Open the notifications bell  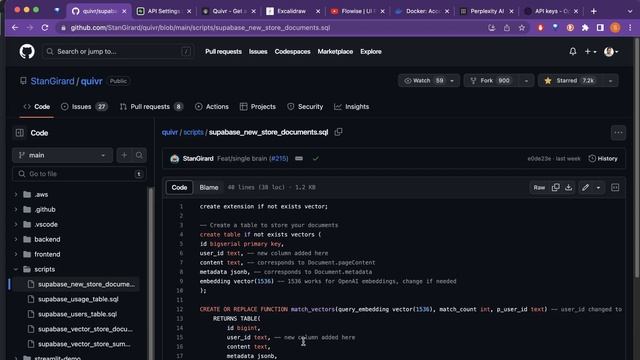click(x=573, y=51)
